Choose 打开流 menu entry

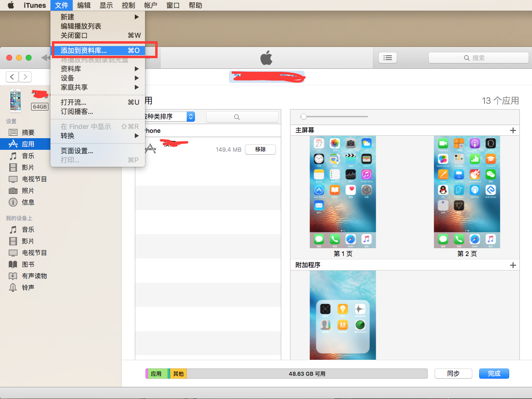(x=97, y=102)
